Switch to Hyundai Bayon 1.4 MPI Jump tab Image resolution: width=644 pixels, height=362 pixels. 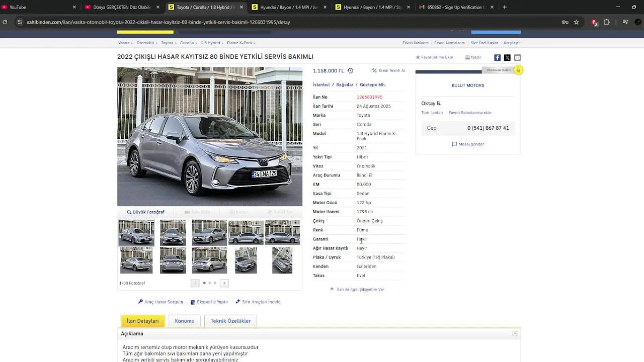tap(289, 7)
